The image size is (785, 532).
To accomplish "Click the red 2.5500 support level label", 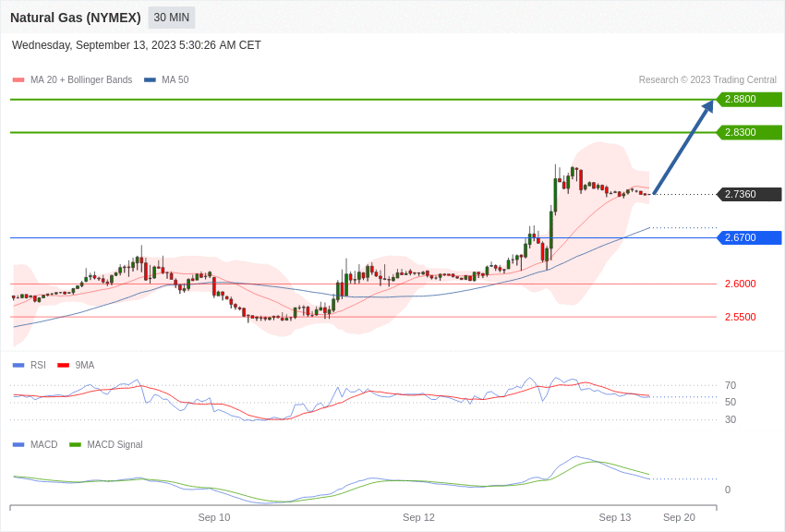I will (x=740, y=317).
